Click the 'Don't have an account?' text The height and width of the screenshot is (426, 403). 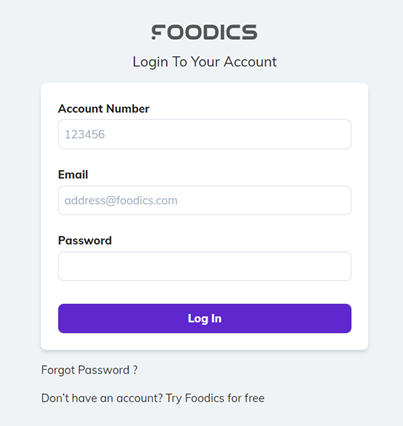click(x=102, y=398)
